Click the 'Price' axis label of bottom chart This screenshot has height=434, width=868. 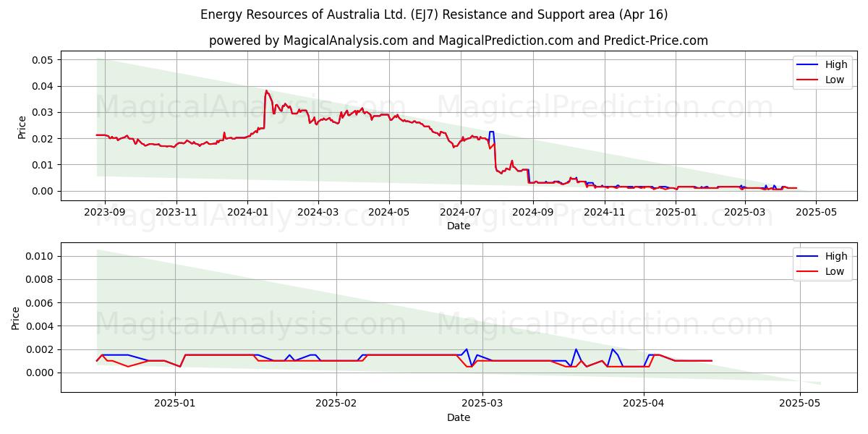(x=16, y=318)
